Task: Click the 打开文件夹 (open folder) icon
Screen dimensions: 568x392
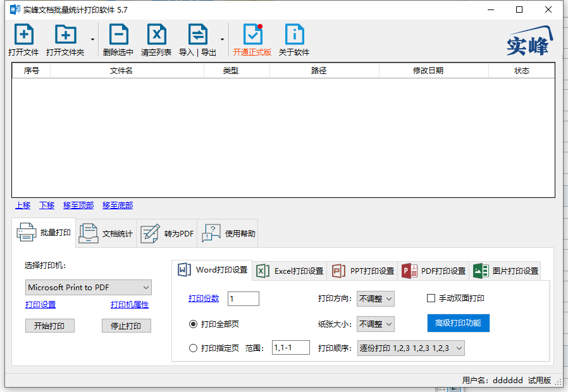Action: point(66,34)
